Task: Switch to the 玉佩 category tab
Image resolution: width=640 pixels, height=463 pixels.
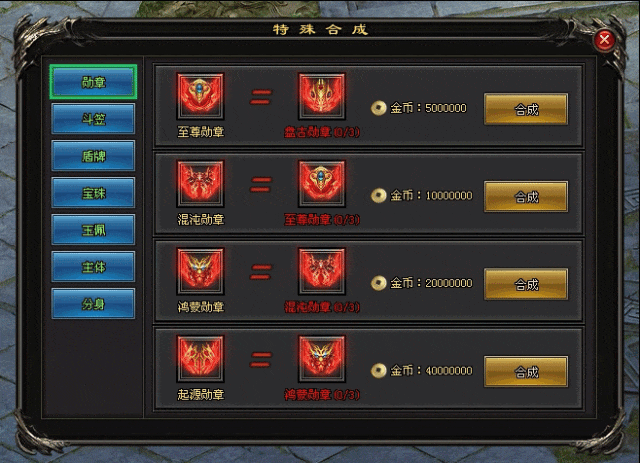Action: point(93,229)
